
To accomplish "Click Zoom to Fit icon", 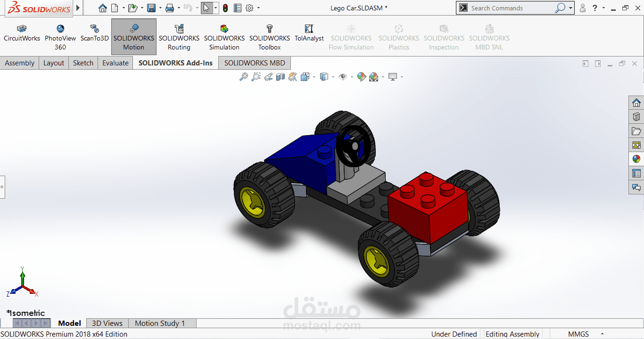I will [243, 77].
